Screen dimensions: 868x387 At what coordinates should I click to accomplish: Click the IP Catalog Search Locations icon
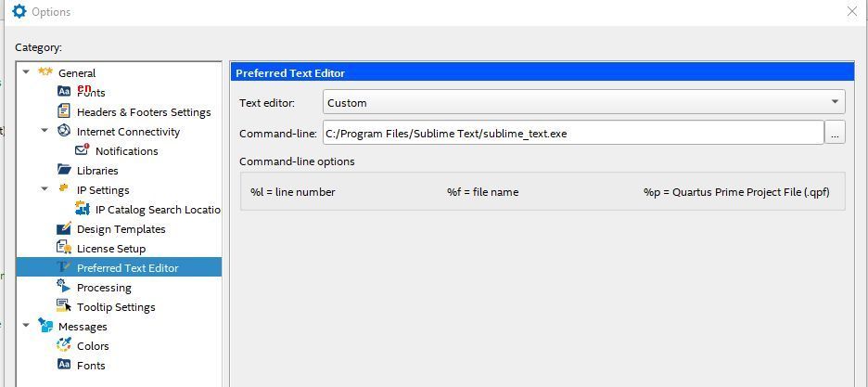point(83,209)
